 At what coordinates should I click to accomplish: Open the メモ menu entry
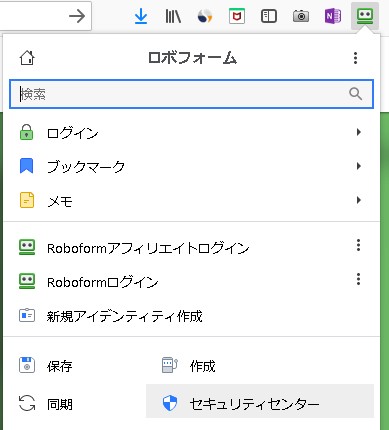click(191, 200)
